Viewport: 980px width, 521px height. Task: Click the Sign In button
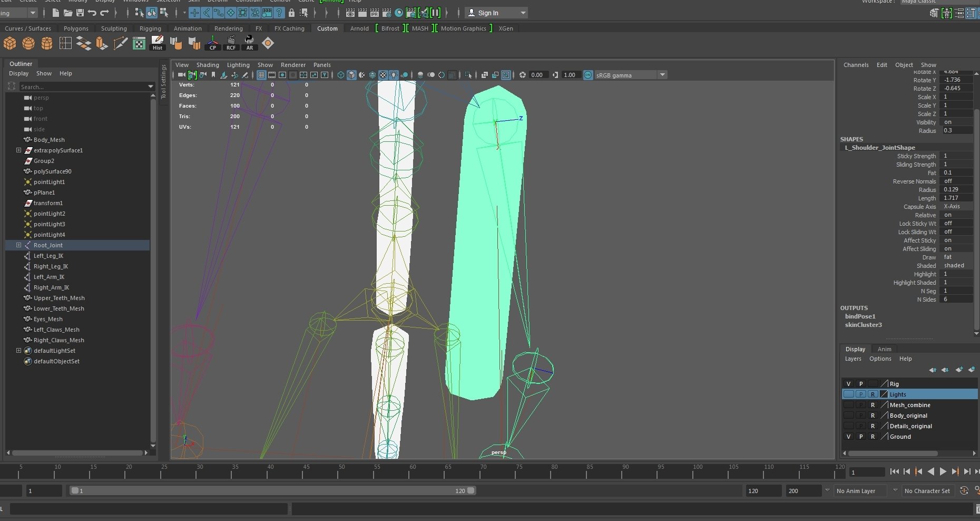pyautogui.click(x=488, y=13)
